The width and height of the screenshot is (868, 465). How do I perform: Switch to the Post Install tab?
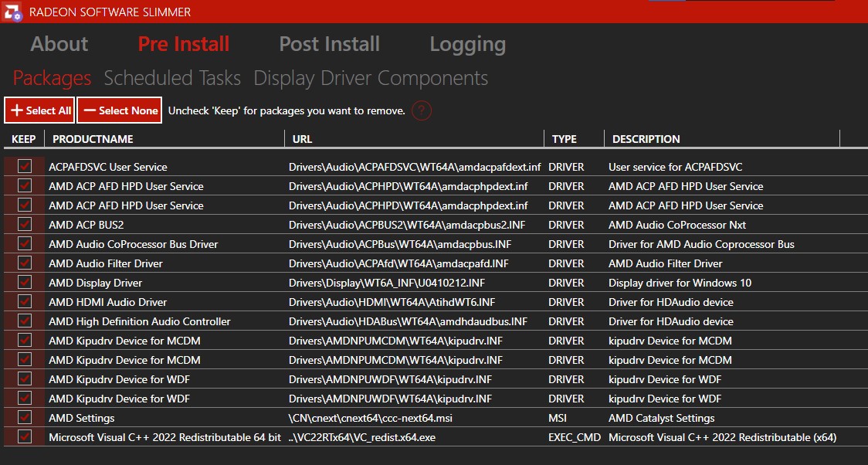click(329, 44)
